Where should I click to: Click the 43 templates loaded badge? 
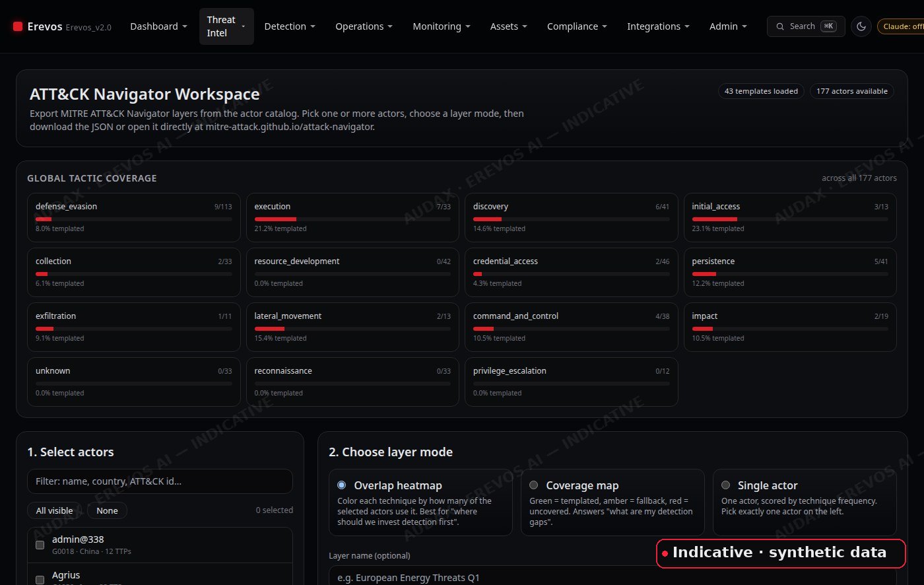coord(761,91)
